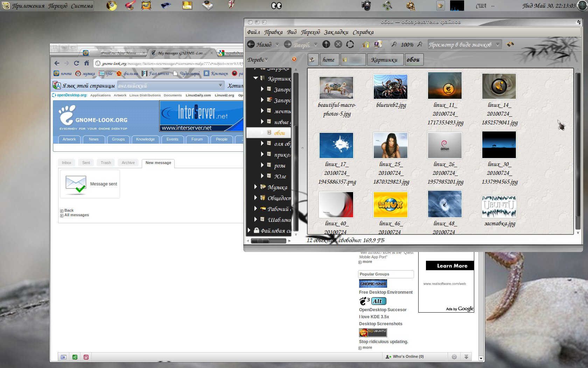Open the Forward history dropdown arrow
The height and width of the screenshot is (368, 588).
[x=316, y=45]
